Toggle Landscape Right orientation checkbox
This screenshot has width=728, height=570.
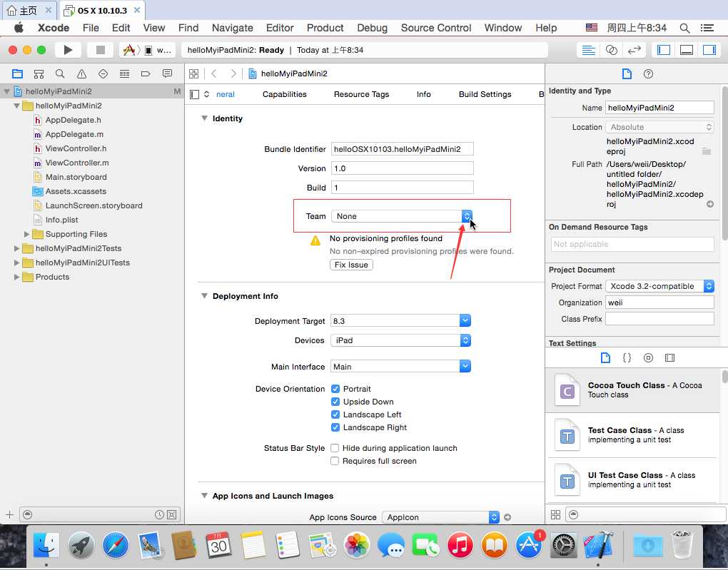pos(335,427)
